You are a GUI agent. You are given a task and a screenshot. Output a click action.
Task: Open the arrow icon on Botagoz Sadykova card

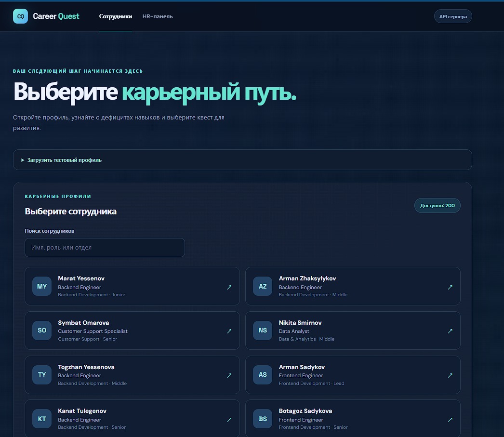450,419
